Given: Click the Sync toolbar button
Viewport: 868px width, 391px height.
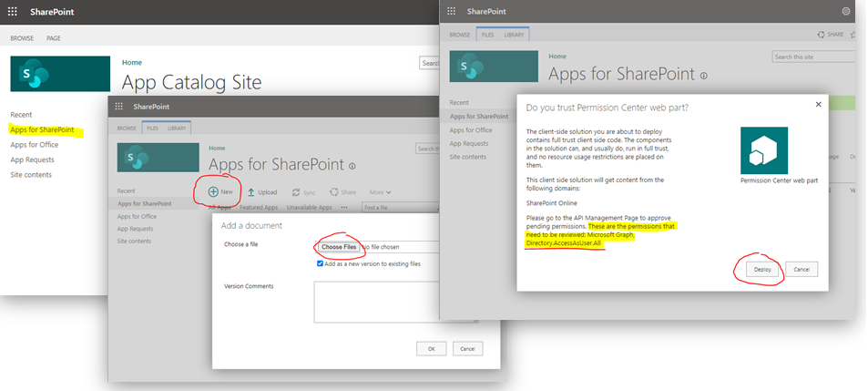Looking at the screenshot, I should 304,192.
